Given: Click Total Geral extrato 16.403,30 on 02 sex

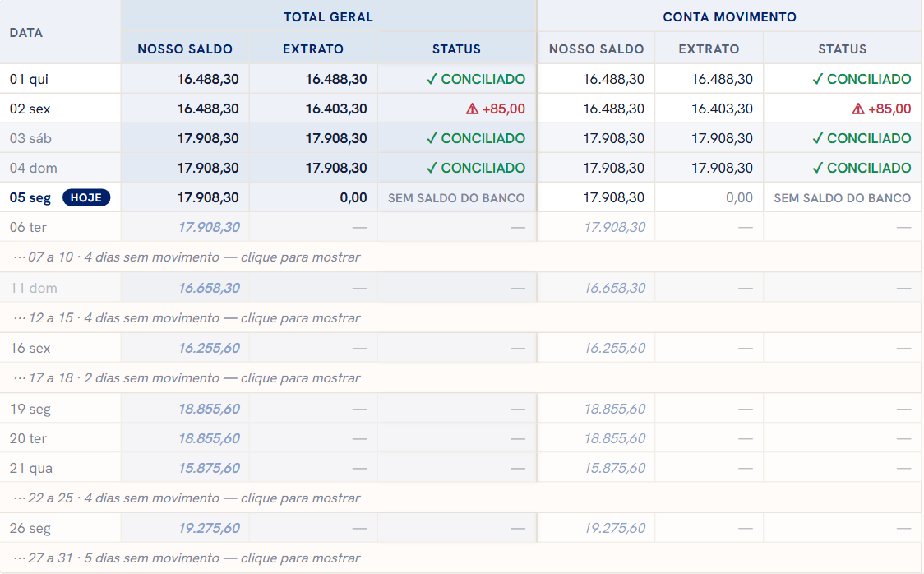Looking at the screenshot, I should click(x=336, y=109).
